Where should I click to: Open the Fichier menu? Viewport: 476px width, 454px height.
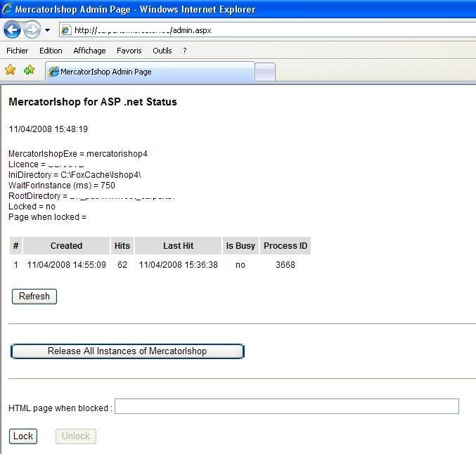click(x=18, y=51)
